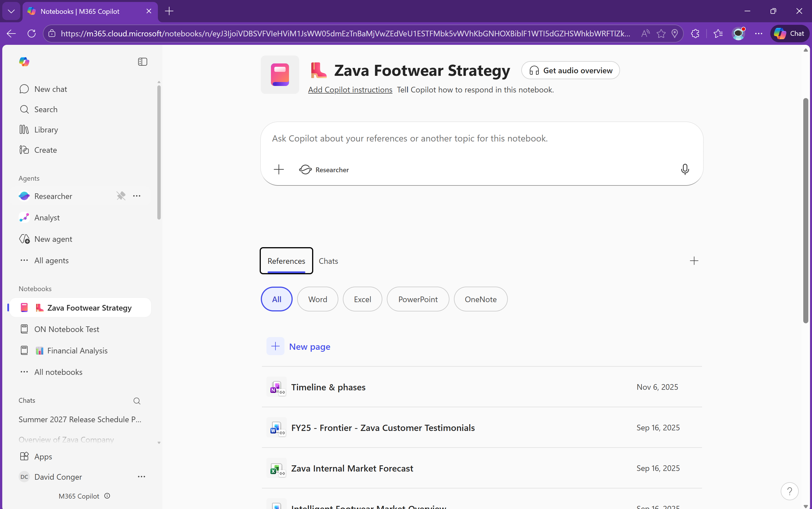Open the Copilot Chat sidebar button
Image resolution: width=812 pixels, height=509 pixels.
click(x=789, y=33)
